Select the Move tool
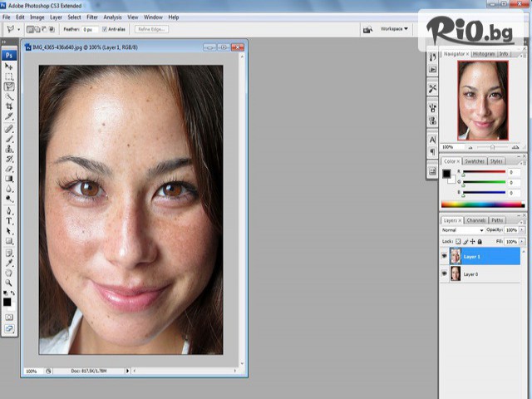Viewport: 532px width, 399px height. click(x=9, y=66)
